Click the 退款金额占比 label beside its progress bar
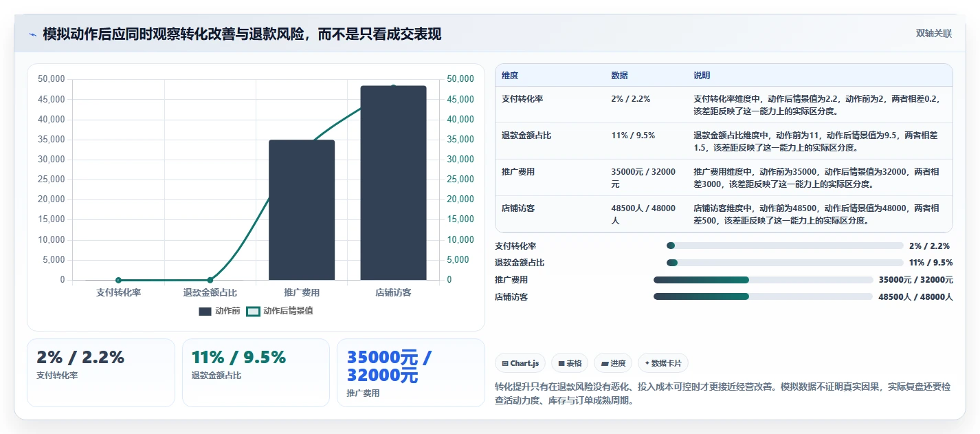 coord(520,263)
